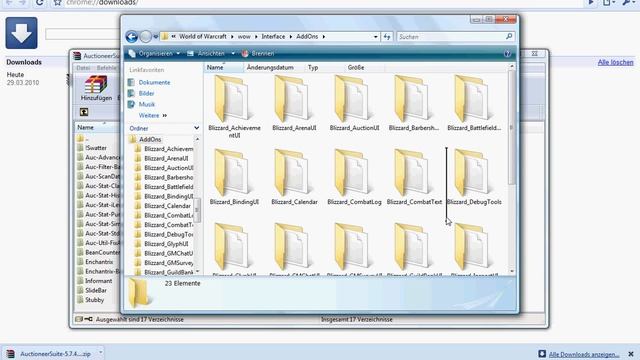Open WinRAR Datei menu
The width and height of the screenshot is (640, 360).
tap(83, 68)
